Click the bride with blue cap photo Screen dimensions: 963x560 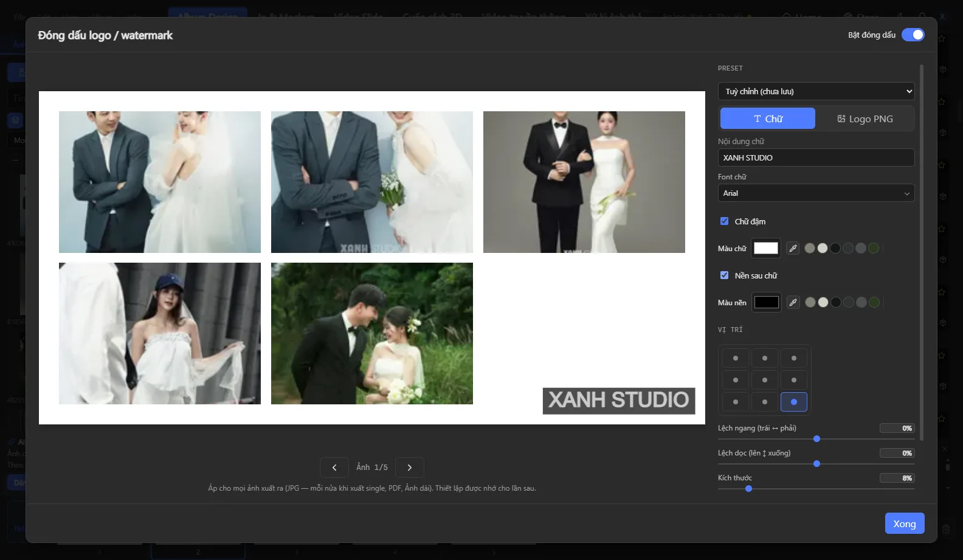pyautogui.click(x=160, y=333)
